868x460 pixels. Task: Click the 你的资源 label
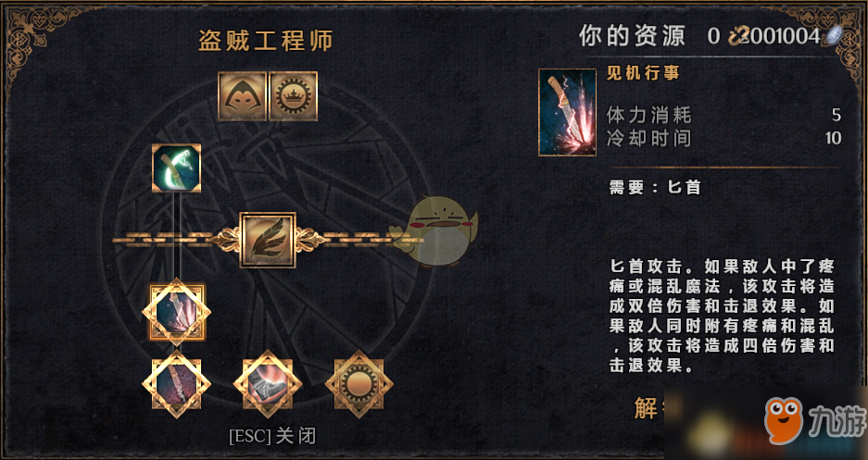point(632,36)
